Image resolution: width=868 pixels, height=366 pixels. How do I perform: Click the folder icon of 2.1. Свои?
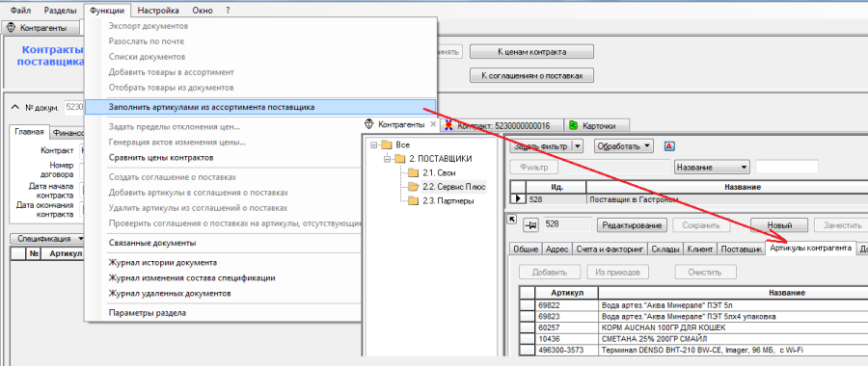pos(413,172)
